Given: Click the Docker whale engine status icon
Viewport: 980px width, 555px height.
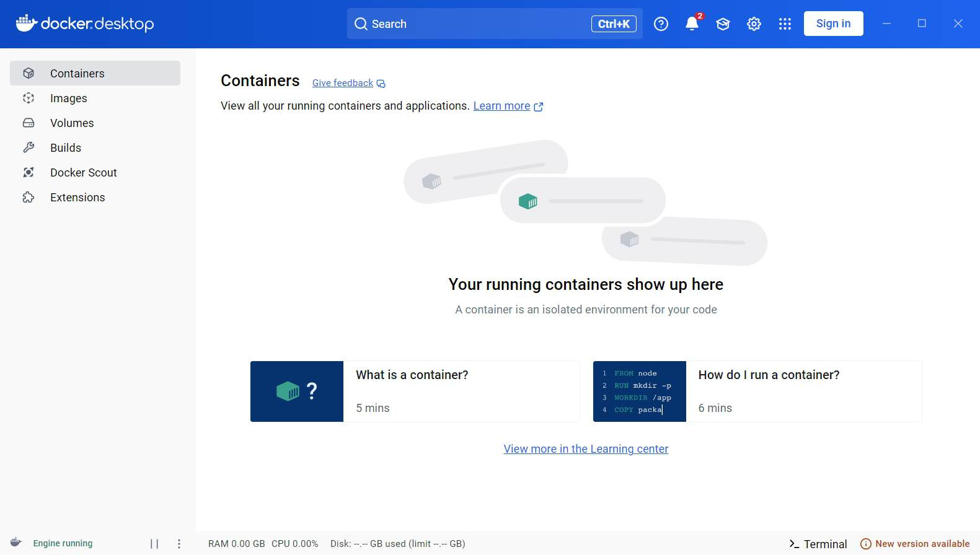Looking at the screenshot, I should click(x=16, y=543).
